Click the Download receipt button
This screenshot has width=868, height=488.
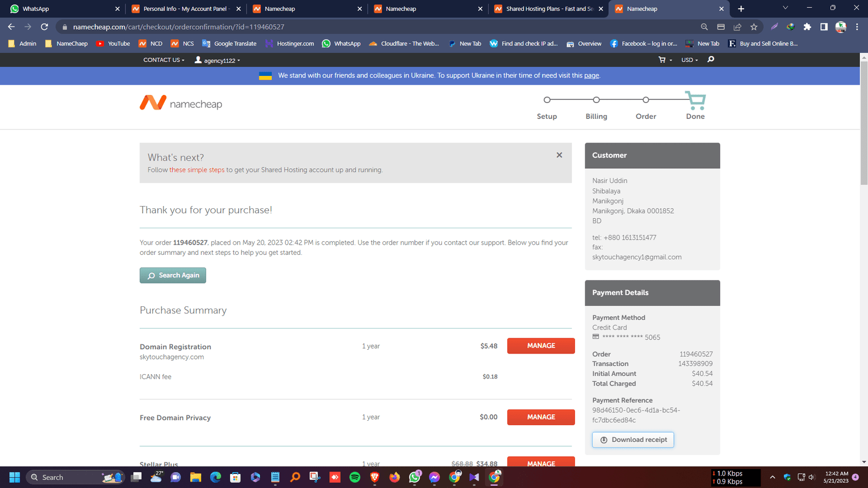633,440
